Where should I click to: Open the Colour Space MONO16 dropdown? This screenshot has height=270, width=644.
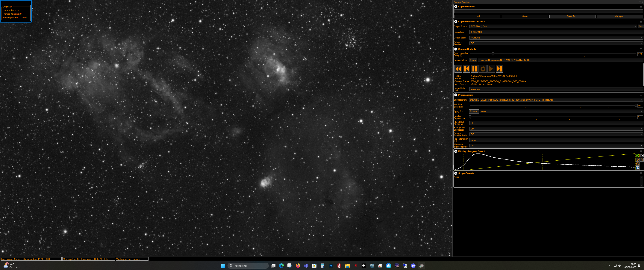(555, 38)
